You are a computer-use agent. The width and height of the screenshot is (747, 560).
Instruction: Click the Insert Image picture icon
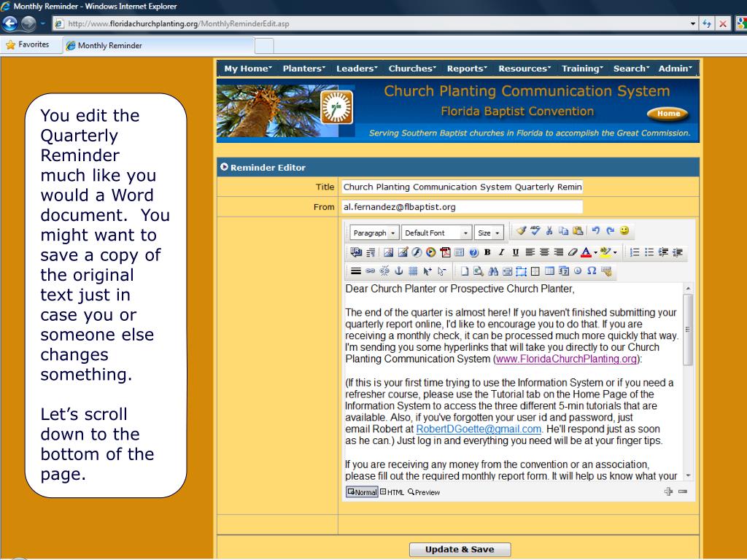tap(388, 252)
